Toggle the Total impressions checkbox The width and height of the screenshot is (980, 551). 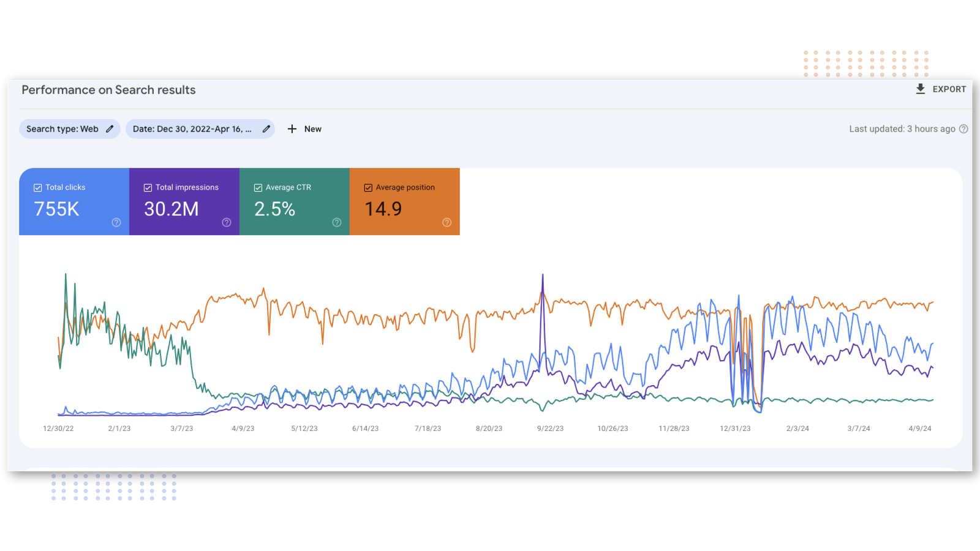(x=148, y=188)
